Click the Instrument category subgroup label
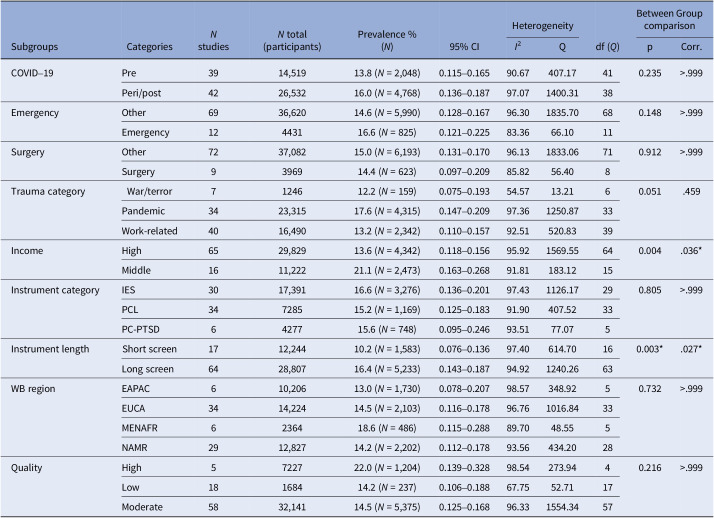This screenshot has width=714, height=518. point(55,290)
